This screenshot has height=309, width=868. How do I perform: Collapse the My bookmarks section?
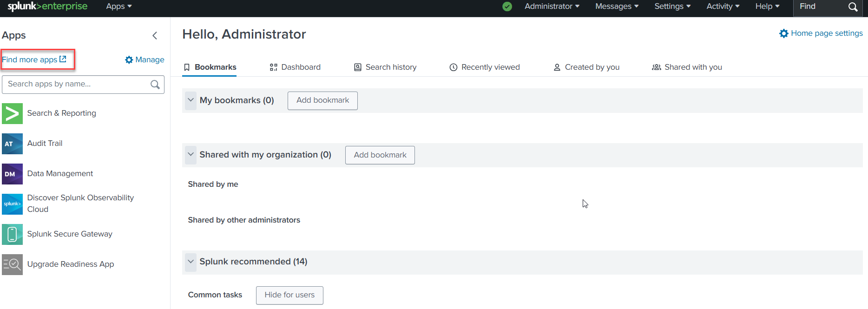(191, 100)
